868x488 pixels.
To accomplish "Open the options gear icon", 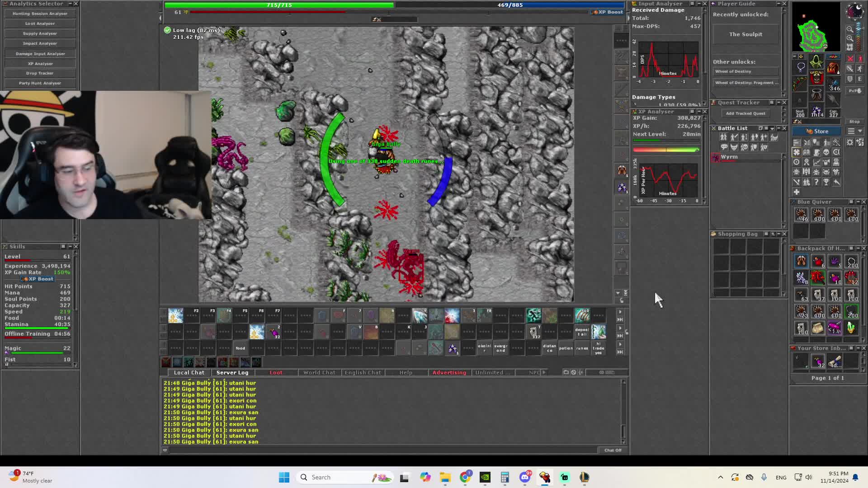I will click(850, 142).
